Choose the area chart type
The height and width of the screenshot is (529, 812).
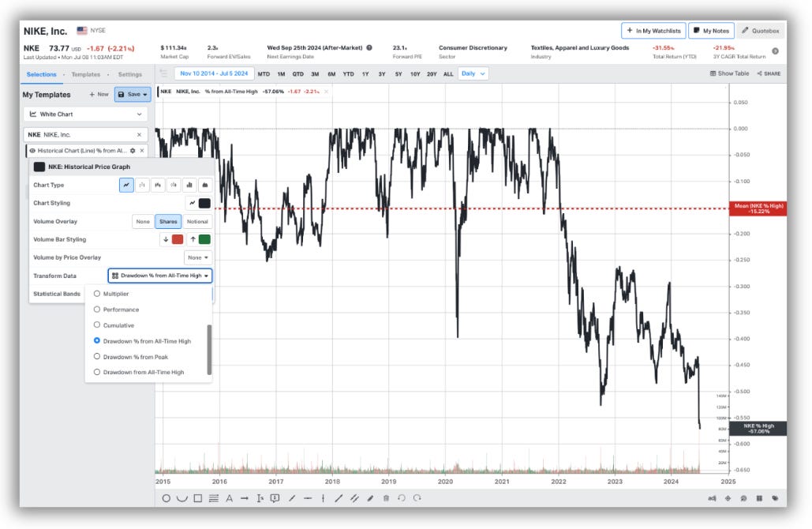point(205,185)
